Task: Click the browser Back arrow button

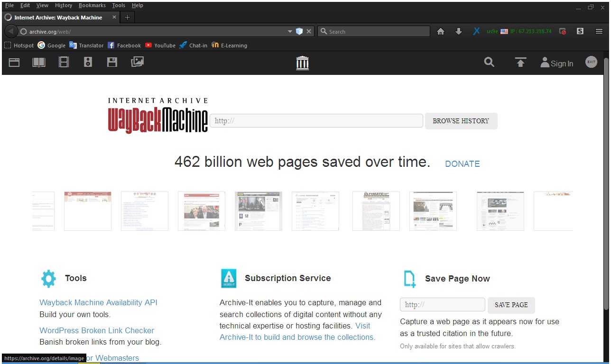Action: click(10, 31)
